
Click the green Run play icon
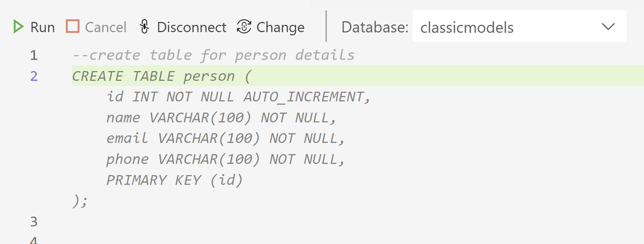point(18,27)
